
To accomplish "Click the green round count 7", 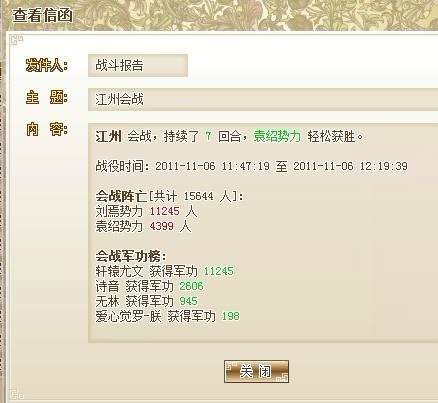I will tap(208, 136).
